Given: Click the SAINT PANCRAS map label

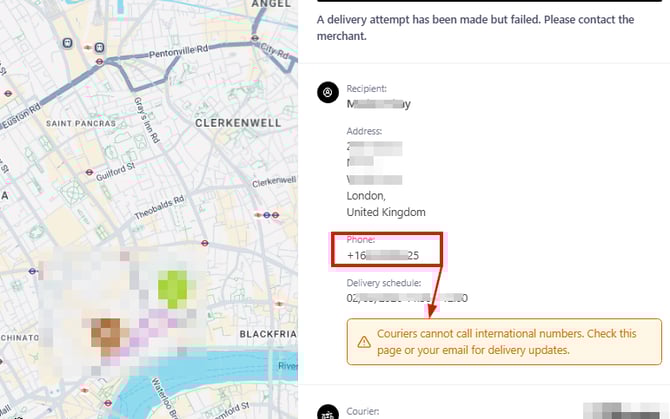Looking at the screenshot, I should (82, 123).
